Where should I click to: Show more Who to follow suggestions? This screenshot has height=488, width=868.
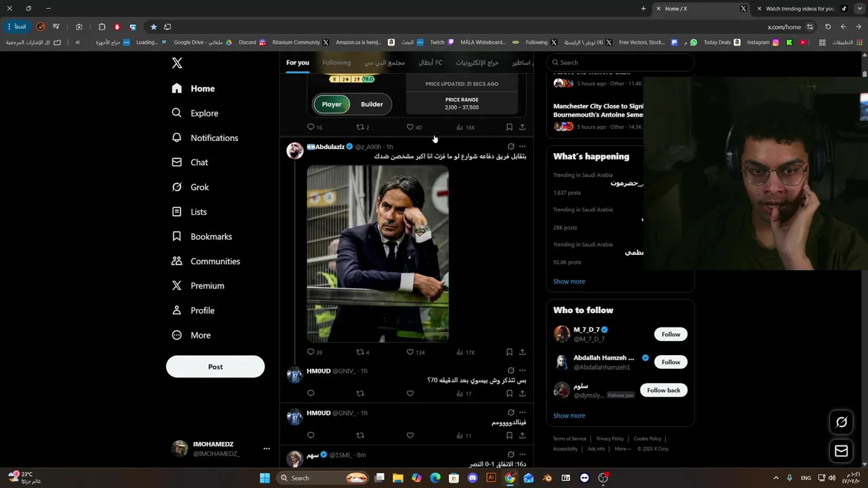click(569, 415)
